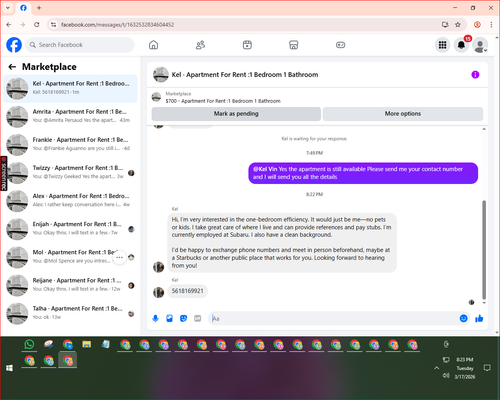This screenshot has width=500, height=400.
Task: Open the emoji picker in message box
Action: 463,318
